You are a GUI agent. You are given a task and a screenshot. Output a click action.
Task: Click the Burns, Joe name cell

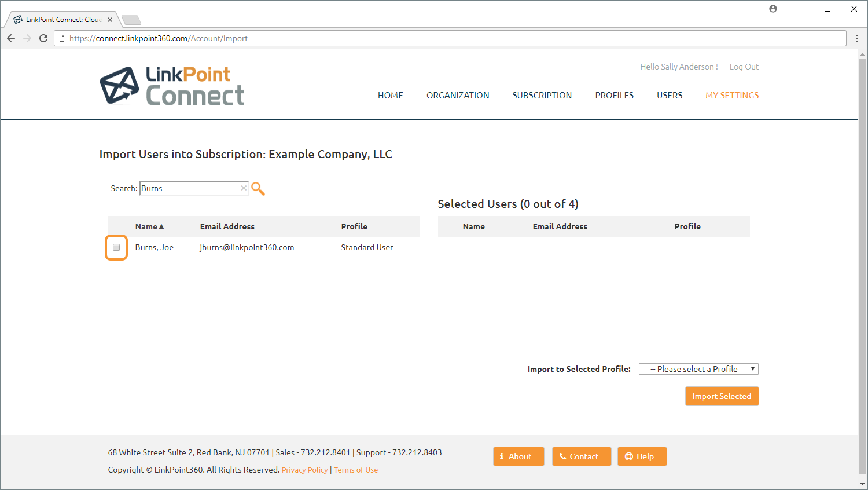(x=155, y=247)
